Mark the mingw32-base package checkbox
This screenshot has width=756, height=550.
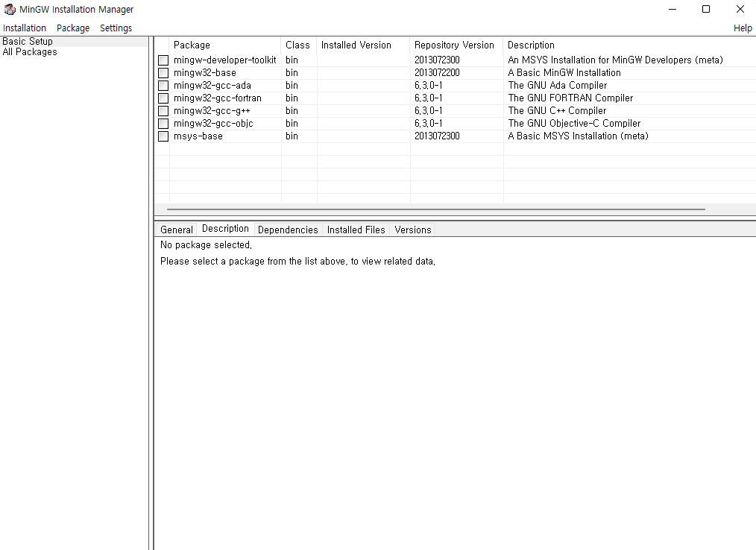(163, 73)
